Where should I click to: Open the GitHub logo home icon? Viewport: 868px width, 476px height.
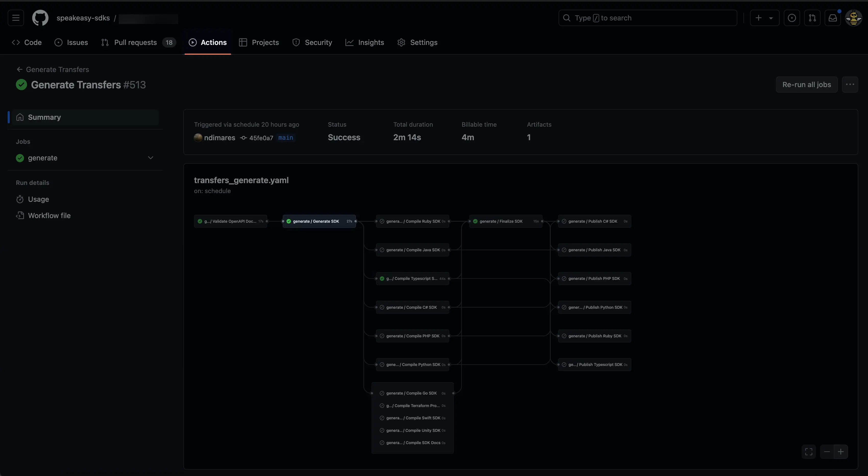[40, 18]
